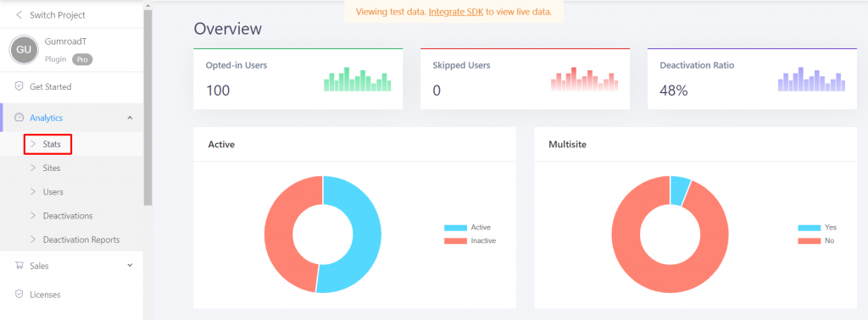Click the Pro plan badge

point(82,59)
